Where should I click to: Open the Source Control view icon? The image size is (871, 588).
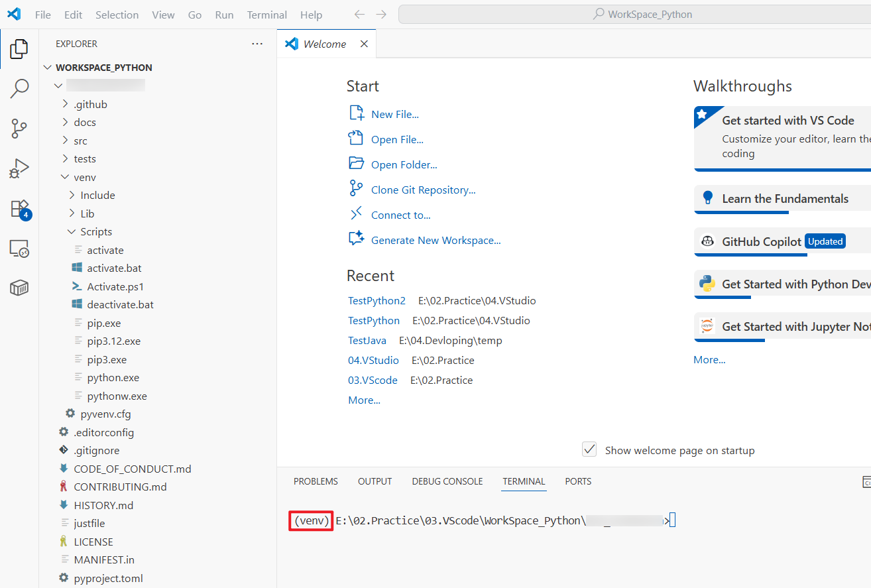click(x=19, y=129)
